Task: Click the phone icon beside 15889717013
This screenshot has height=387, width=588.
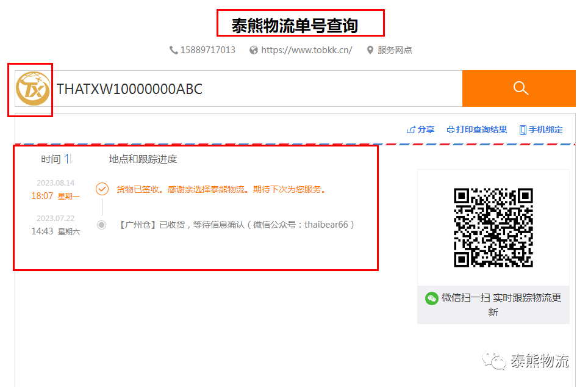Action: 173,50
